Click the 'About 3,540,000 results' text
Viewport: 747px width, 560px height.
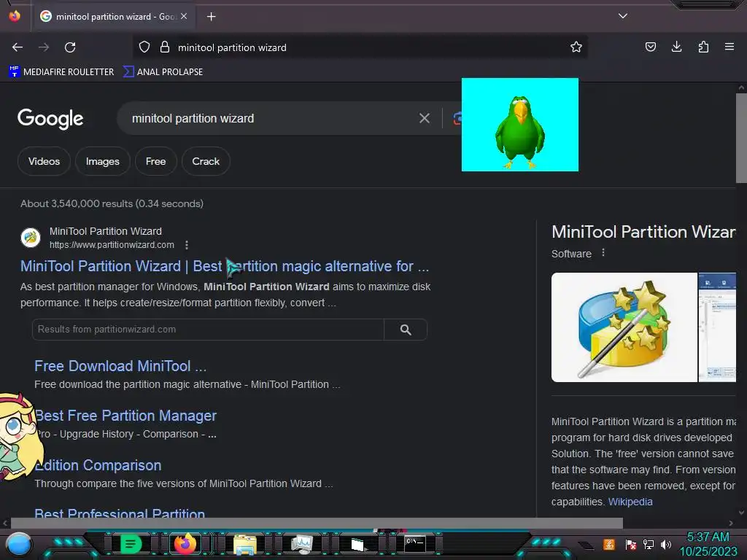point(112,204)
